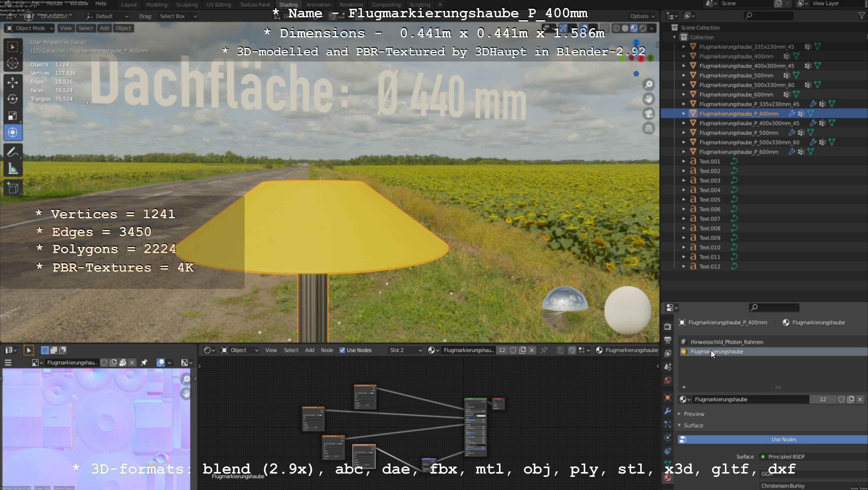Open the Object properties tab
The width and height of the screenshot is (868, 490).
pyautogui.click(x=667, y=397)
